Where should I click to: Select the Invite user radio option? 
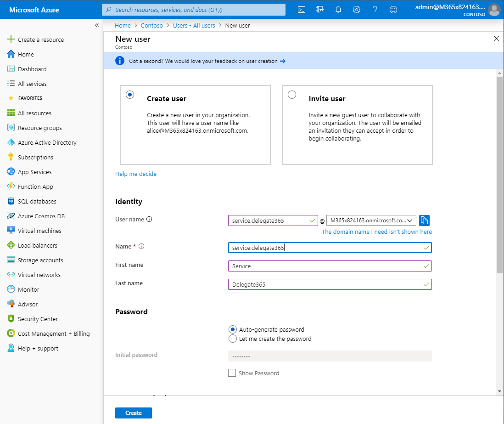292,95
